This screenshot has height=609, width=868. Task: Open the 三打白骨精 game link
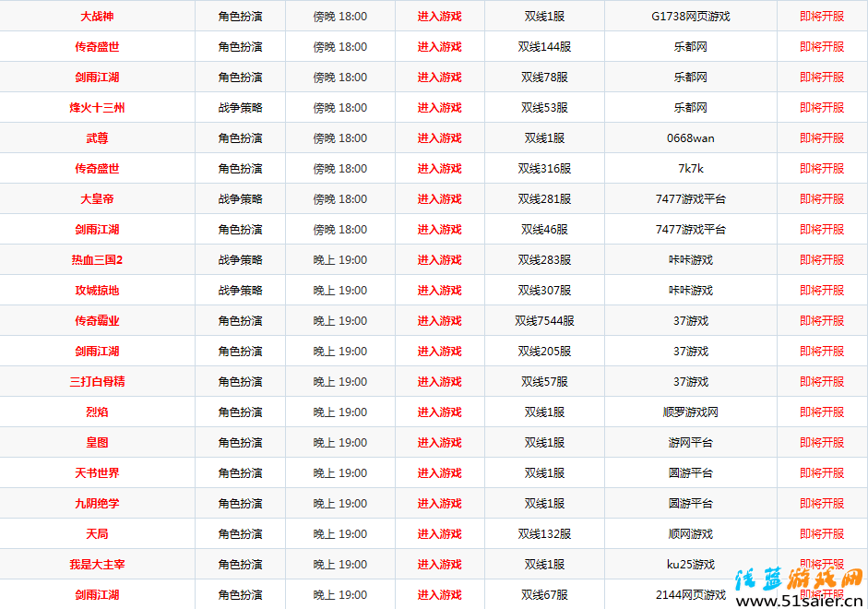tap(97, 382)
